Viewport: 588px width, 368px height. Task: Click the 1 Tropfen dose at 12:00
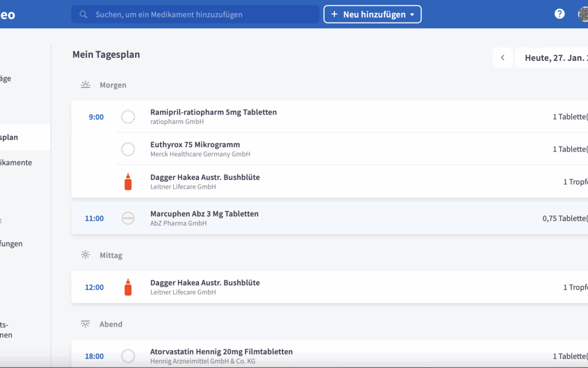tap(575, 287)
